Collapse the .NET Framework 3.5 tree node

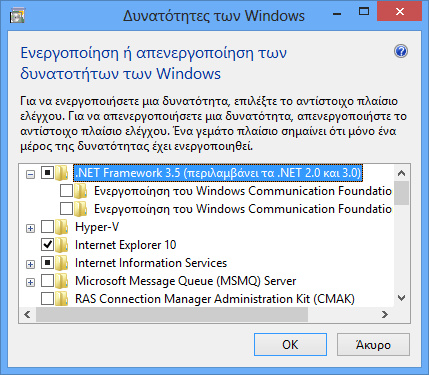[x=30, y=174]
